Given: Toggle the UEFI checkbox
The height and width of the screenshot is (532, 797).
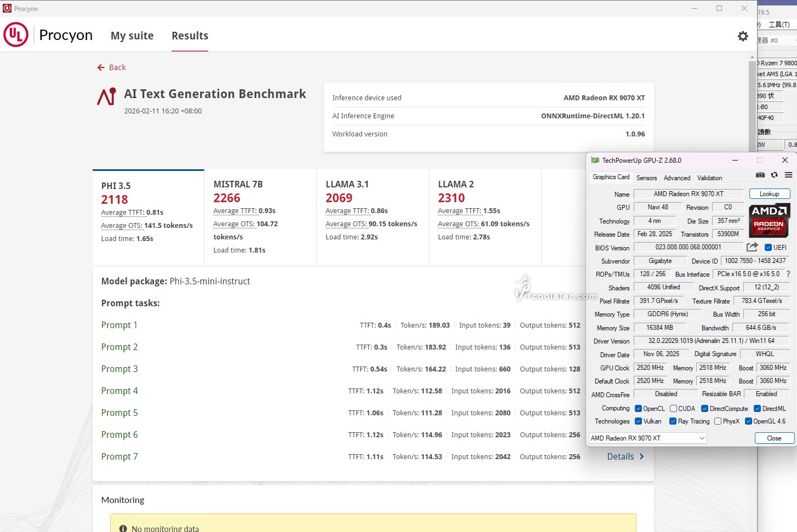Looking at the screenshot, I should tap(768, 248).
